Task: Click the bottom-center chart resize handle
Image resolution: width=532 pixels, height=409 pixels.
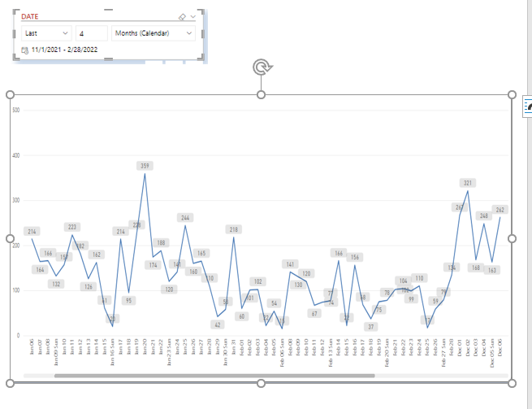Action: pyautogui.click(x=261, y=383)
